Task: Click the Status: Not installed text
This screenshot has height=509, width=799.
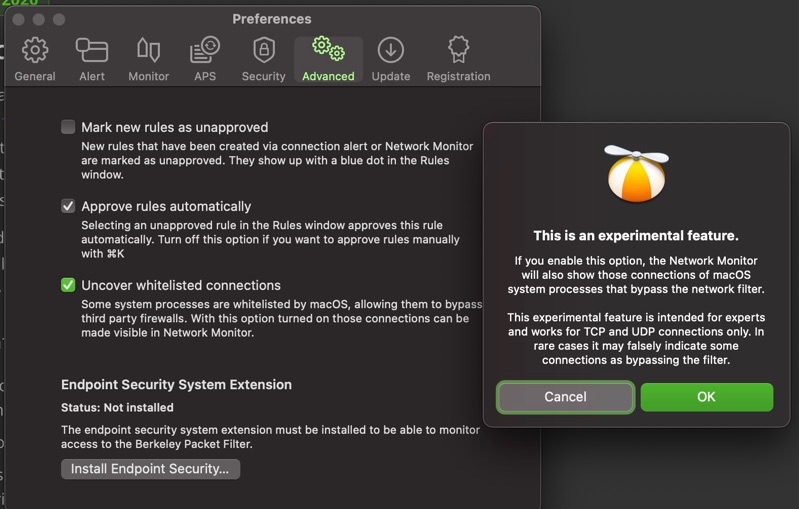Action: coord(117,408)
